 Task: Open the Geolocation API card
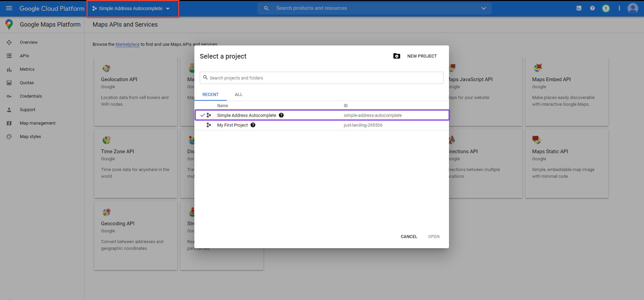[136, 92]
